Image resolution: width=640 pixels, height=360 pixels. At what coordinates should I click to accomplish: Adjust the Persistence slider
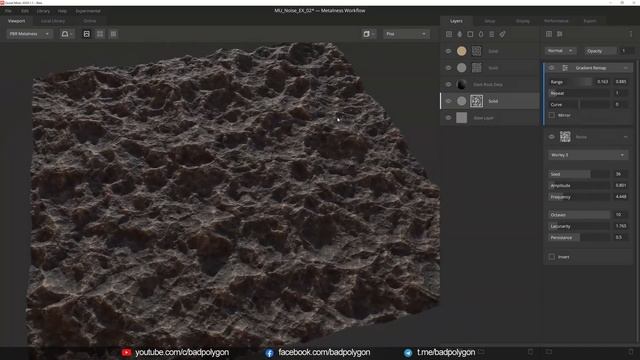point(579,237)
